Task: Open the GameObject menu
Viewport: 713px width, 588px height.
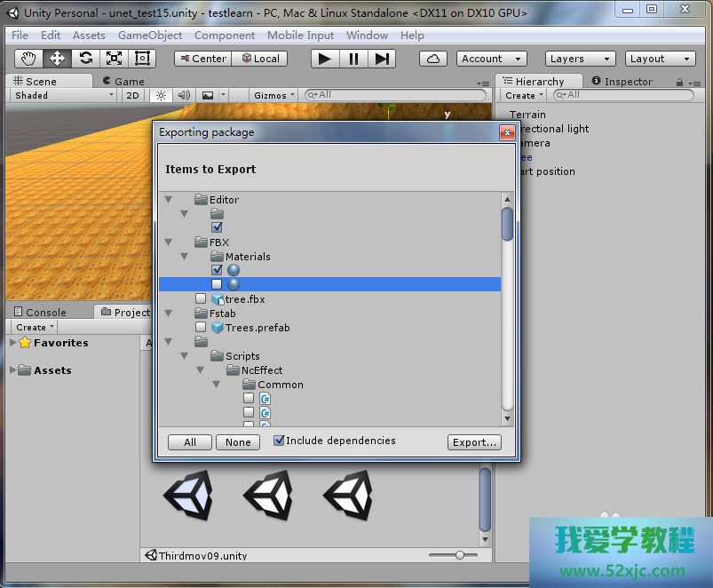Action: [150, 36]
